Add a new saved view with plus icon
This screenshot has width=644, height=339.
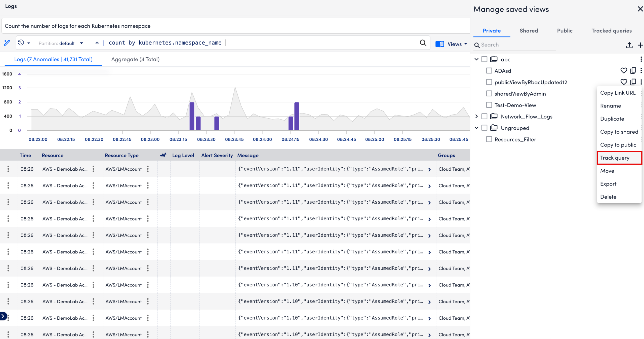pyautogui.click(x=640, y=45)
